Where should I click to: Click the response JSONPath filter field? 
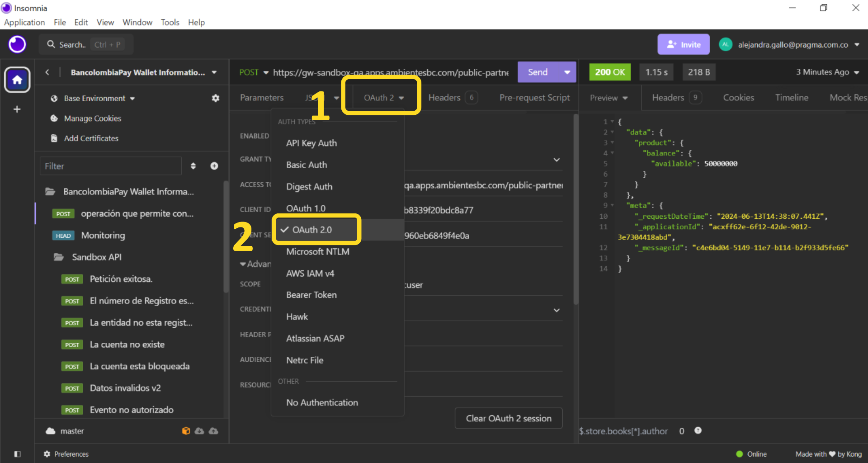tap(623, 431)
